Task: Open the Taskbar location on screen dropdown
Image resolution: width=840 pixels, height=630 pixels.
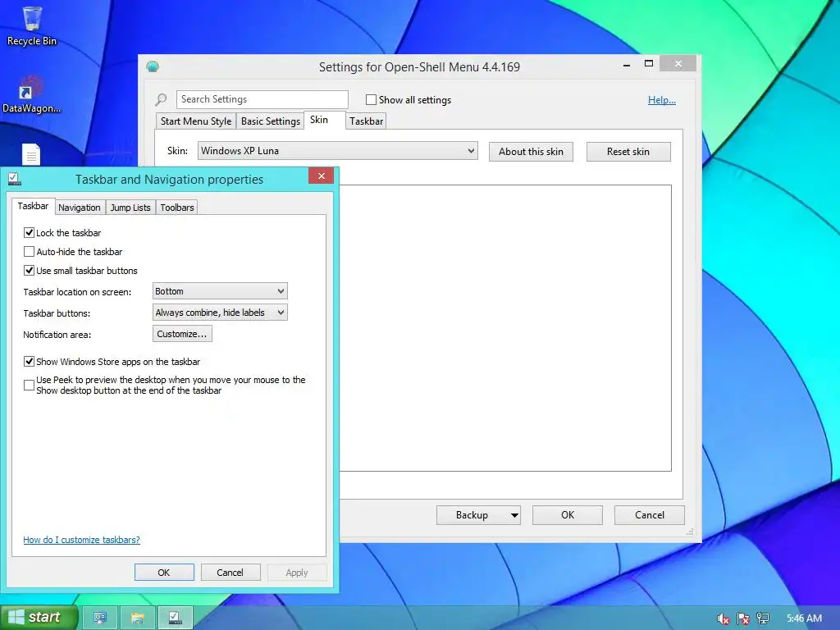Action: click(x=220, y=291)
